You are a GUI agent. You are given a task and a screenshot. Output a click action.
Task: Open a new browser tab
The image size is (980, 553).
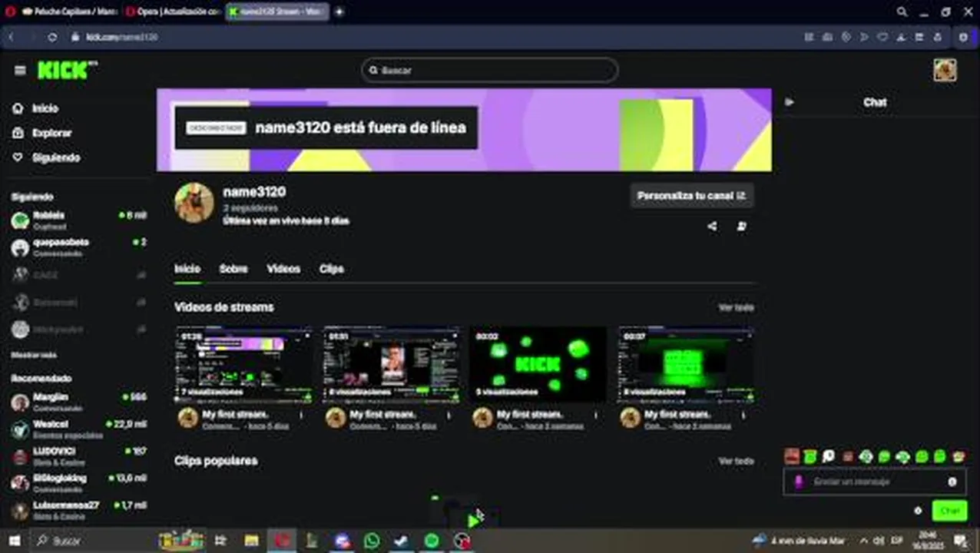(x=339, y=12)
